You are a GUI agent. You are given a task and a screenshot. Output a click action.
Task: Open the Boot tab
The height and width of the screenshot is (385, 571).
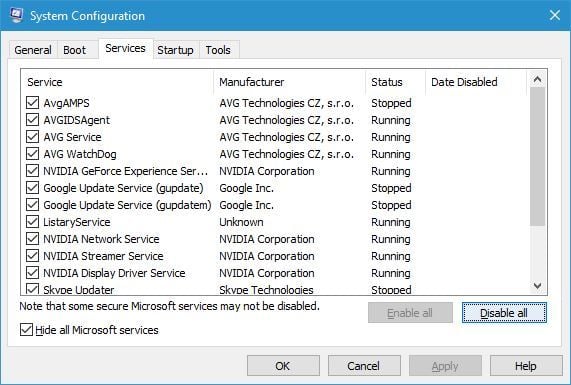(74, 50)
